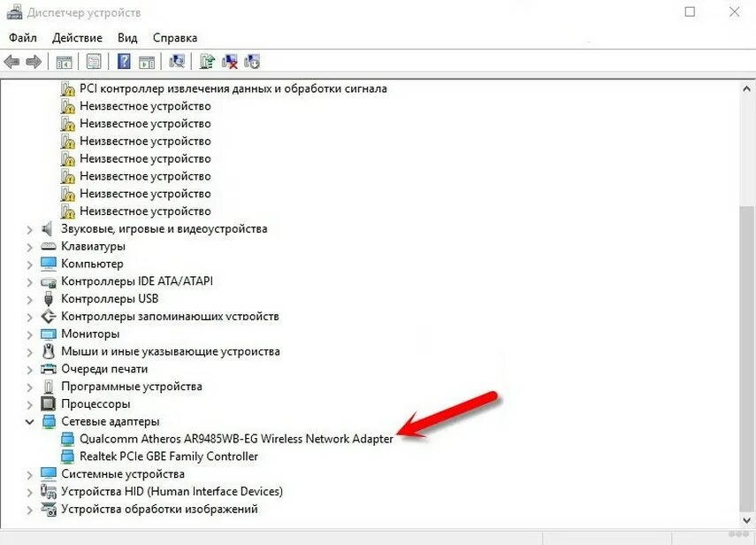
Task: Click the update driver green arrow icon
Action: 207,61
